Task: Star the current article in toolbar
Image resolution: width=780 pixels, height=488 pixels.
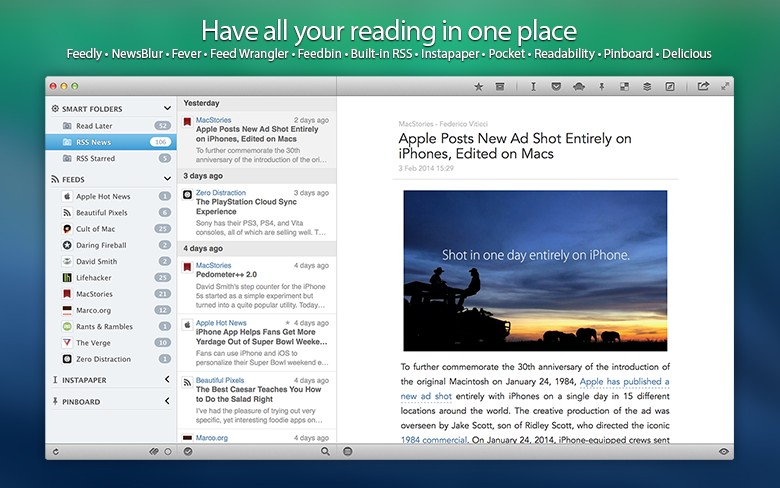Action: 478,87
